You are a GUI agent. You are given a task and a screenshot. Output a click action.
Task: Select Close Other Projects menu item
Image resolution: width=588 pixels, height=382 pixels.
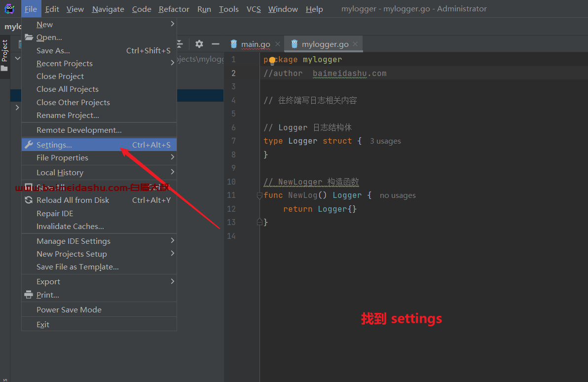(x=99, y=103)
